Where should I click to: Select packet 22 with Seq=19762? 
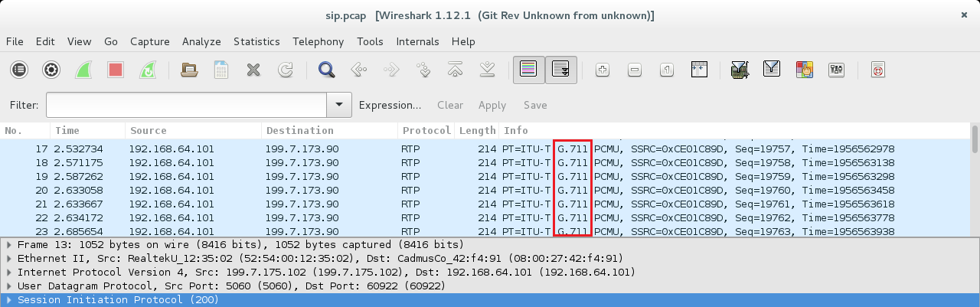pos(484,217)
